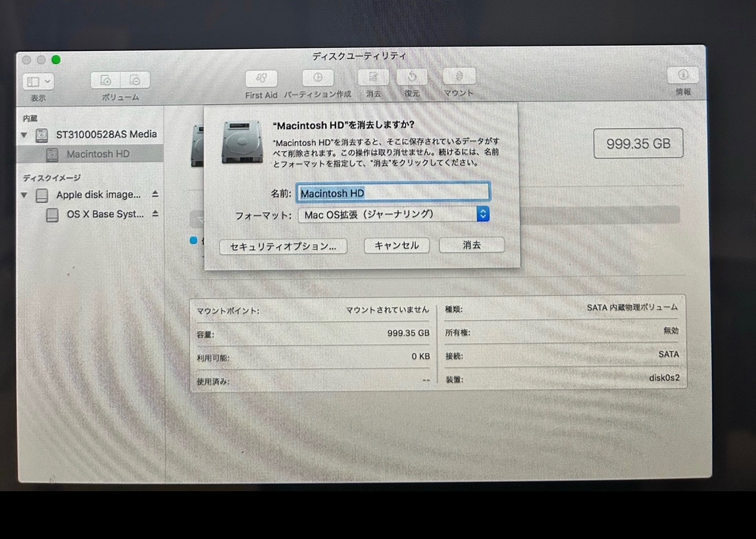Click the 復元 restore toolbar icon
This screenshot has height=539, width=756.
[x=412, y=76]
